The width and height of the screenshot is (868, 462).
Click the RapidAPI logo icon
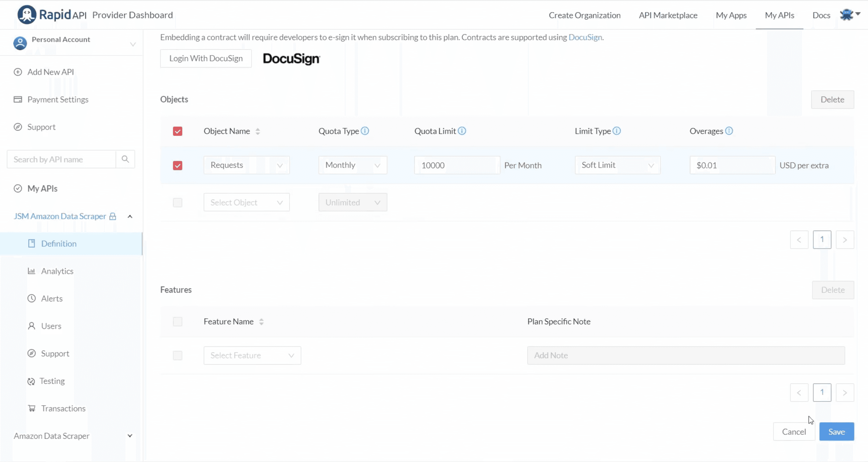click(27, 15)
